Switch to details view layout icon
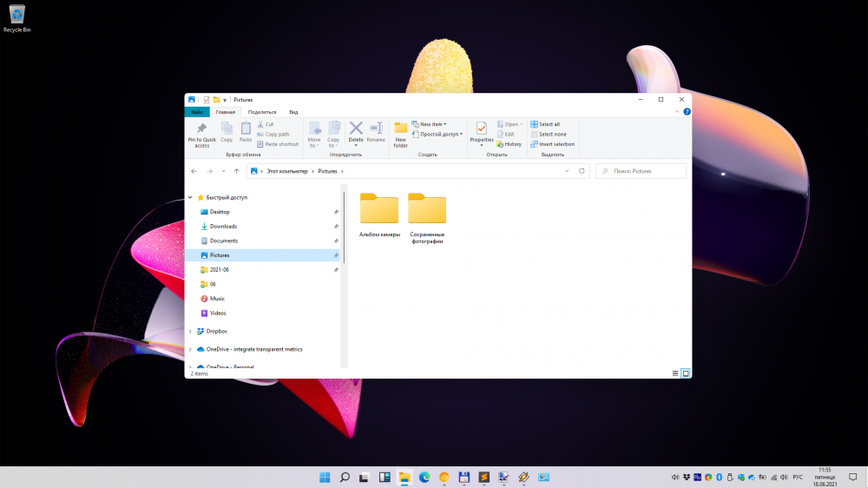 coord(675,373)
